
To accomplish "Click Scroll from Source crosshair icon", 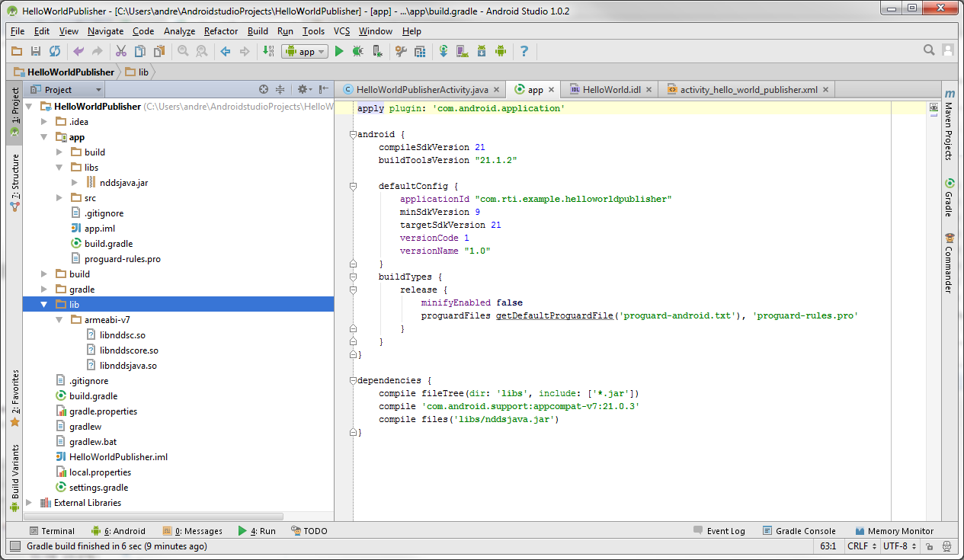I will click(264, 89).
